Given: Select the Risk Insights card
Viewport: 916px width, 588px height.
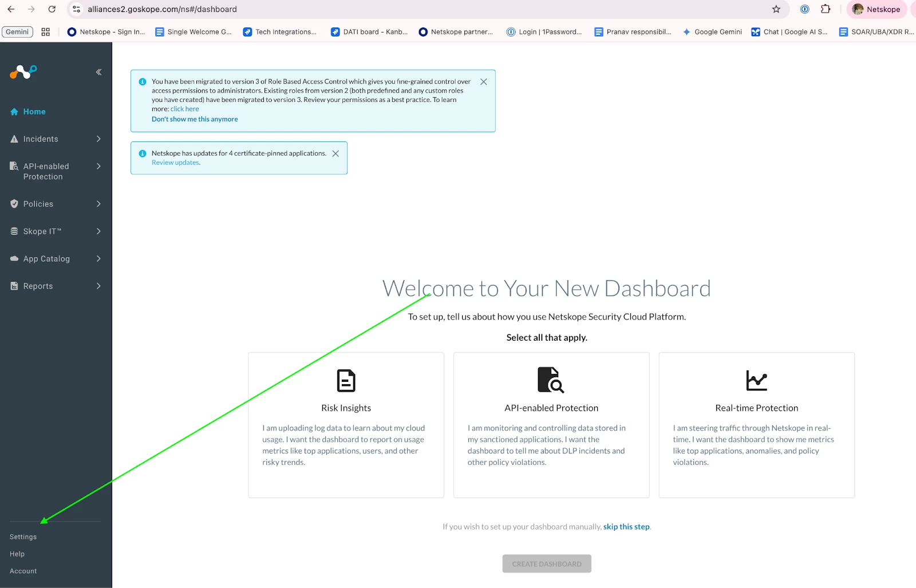Looking at the screenshot, I should pos(346,425).
